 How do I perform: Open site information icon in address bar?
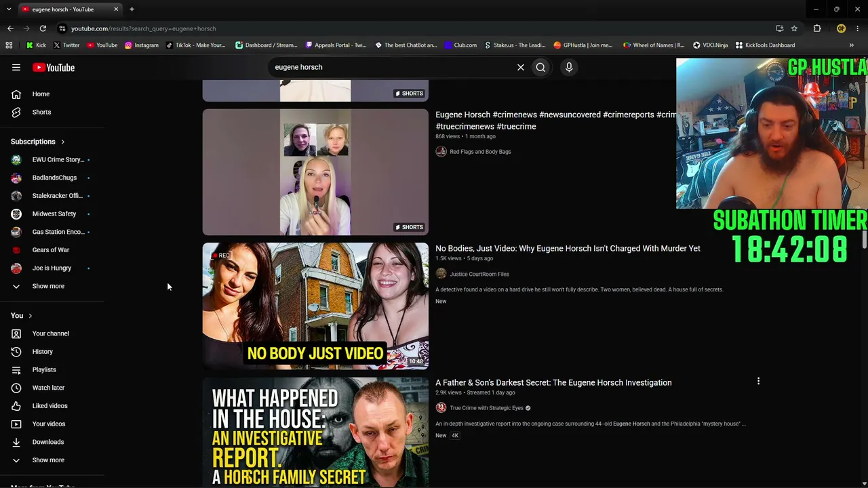coord(62,28)
